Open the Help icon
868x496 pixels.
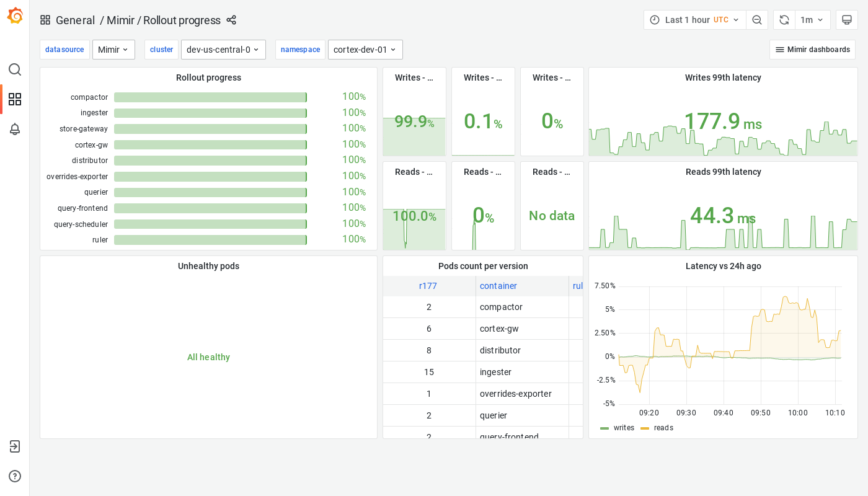14,476
